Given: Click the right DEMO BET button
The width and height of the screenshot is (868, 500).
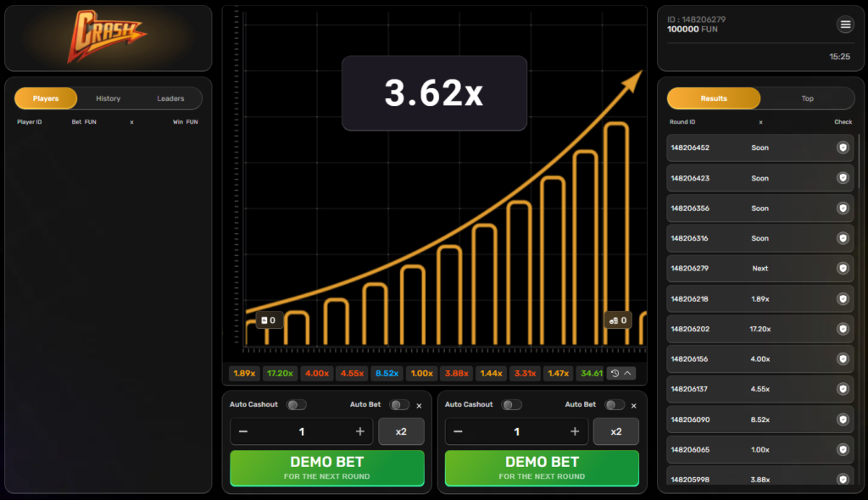Looking at the screenshot, I should click(x=542, y=468).
